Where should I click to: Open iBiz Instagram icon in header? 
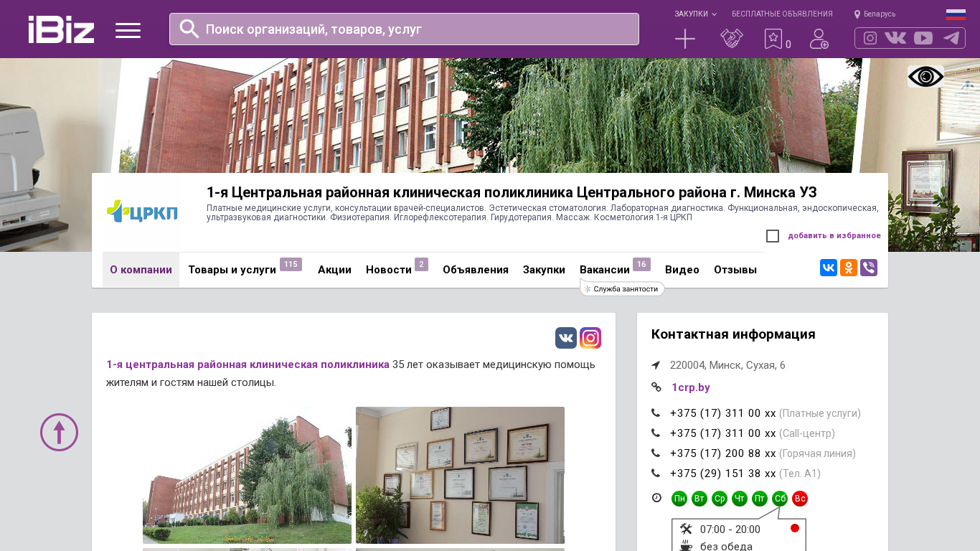point(870,38)
